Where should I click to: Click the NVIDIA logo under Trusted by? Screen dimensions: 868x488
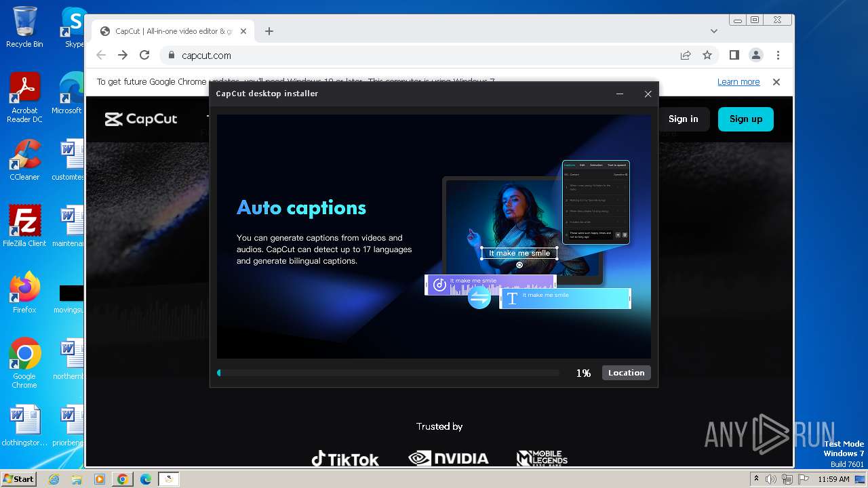pos(448,459)
